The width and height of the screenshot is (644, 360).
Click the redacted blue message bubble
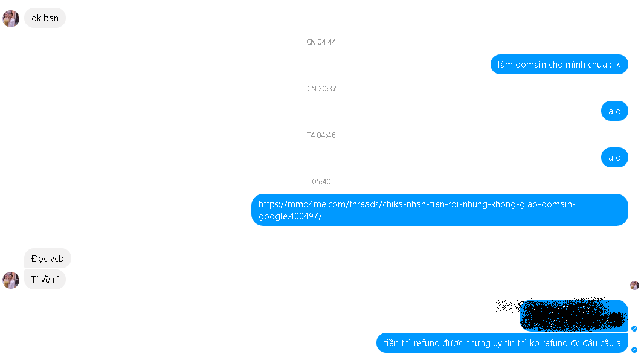click(574, 315)
